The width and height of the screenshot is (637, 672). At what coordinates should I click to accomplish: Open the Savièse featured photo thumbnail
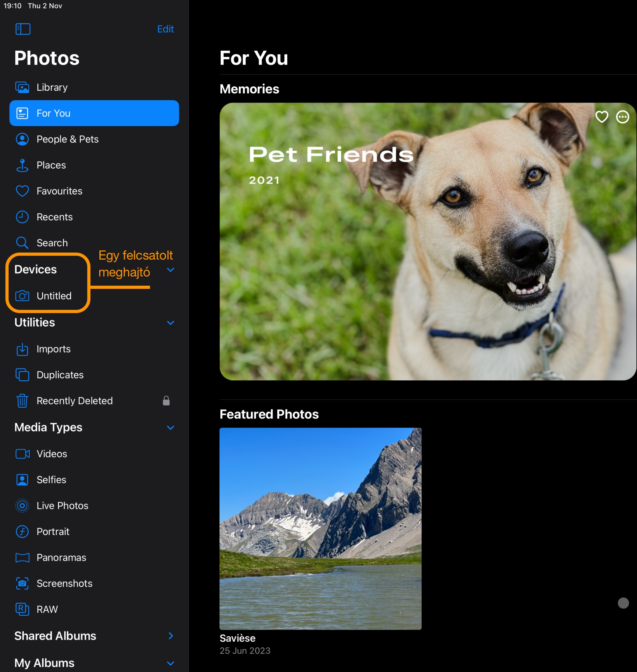[320, 528]
